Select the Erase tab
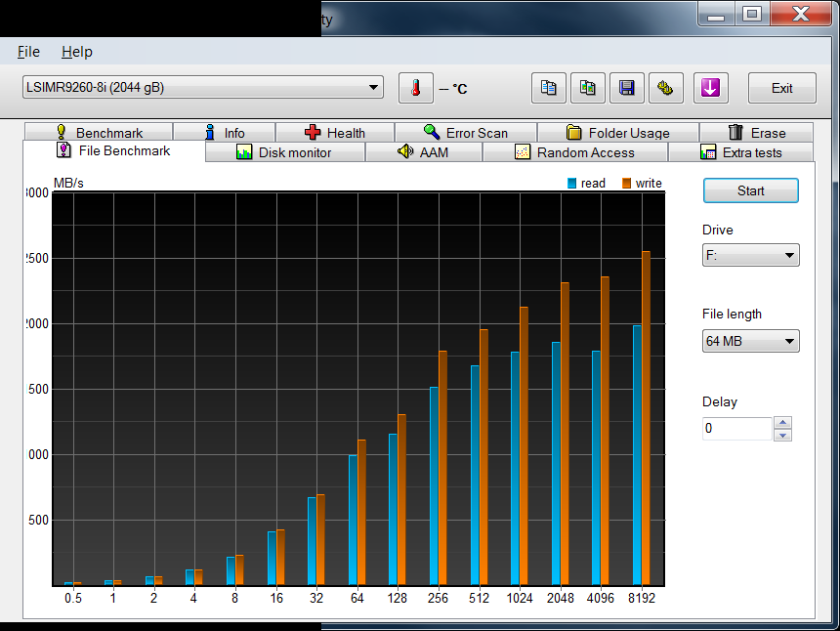Screen dimensions: 840x631 pyautogui.click(x=756, y=133)
